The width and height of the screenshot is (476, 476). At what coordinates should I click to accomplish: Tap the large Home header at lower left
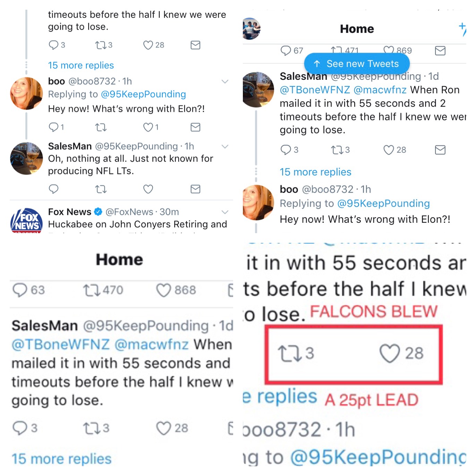pyautogui.click(x=119, y=260)
